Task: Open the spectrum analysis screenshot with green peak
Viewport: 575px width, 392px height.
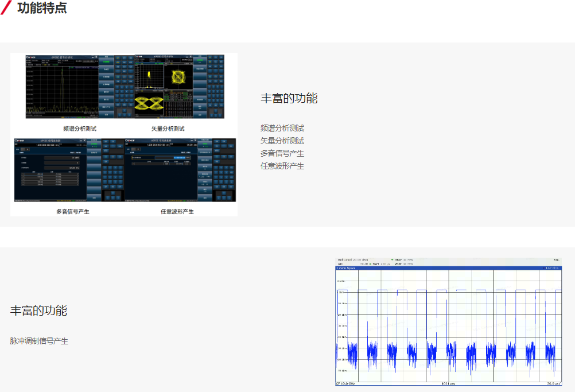Action: click(69, 87)
